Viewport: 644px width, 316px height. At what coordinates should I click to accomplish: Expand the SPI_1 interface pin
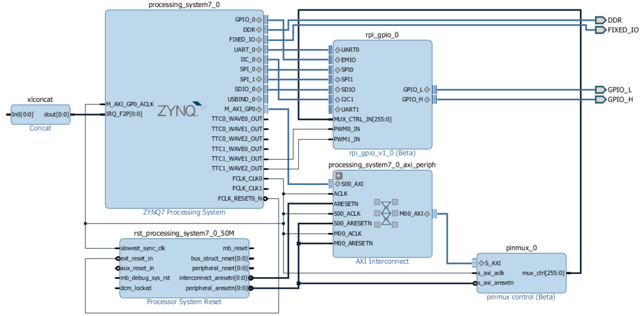(x=258, y=79)
